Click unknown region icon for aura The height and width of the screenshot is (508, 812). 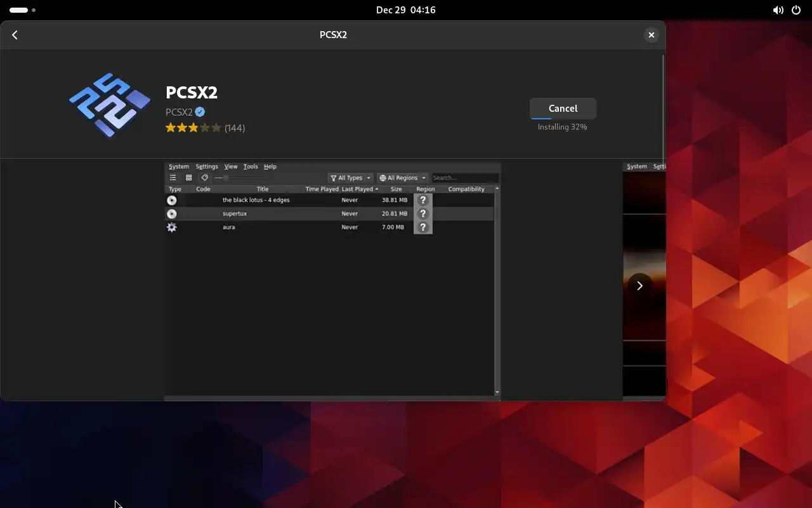pyautogui.click(x=423, y=227)
